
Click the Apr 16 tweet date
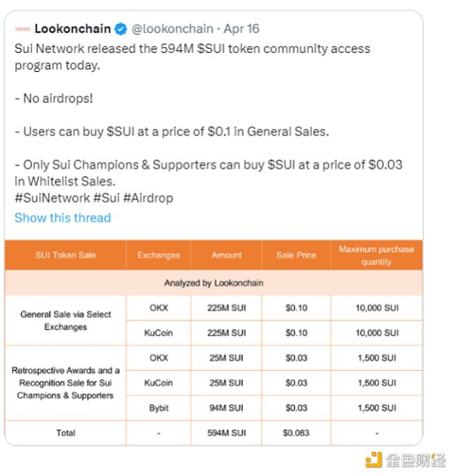pyautogui.click(x=241, y=29)
